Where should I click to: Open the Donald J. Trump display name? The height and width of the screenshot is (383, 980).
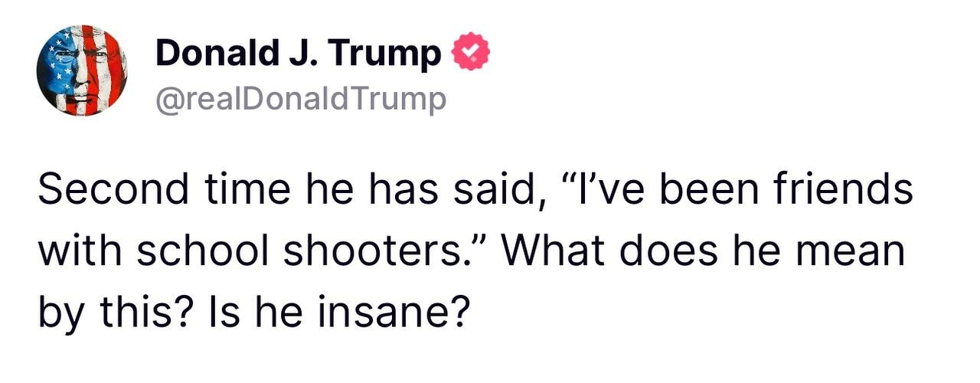299,54
